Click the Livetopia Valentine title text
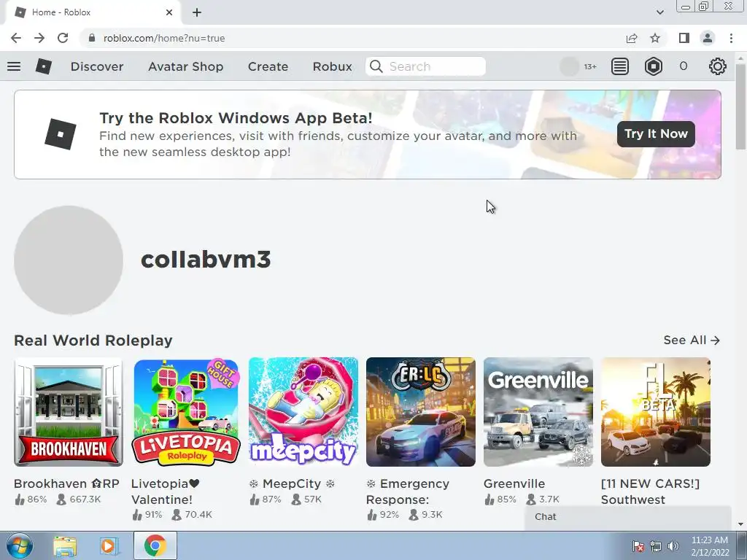This screenshot has height=560, width=747. tap(166, 491)
